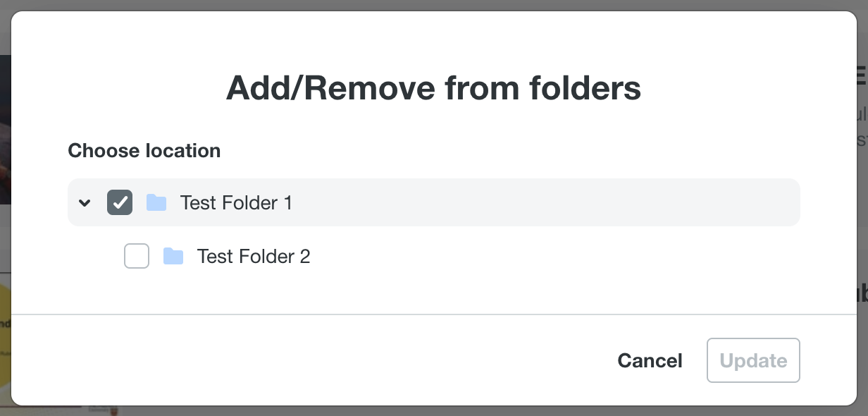
Task: Click the empty footer area left of Cancel
Action: [317, 360]
